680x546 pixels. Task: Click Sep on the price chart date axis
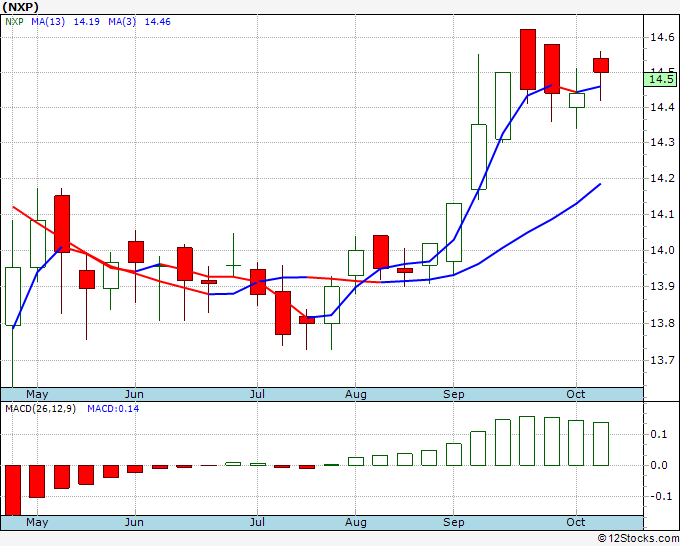coord(454,394)
